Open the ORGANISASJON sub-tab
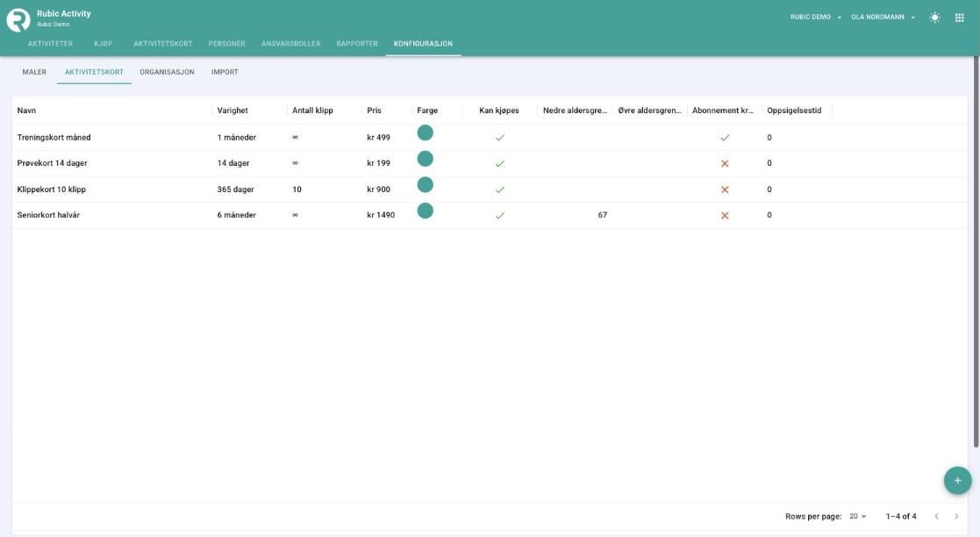The width and height of the screenshot is (980, 537). pyautogui.click(x=167, y=72)
